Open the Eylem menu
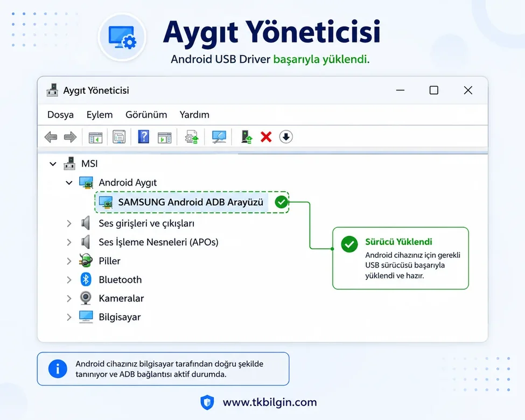Viewport: 525px width, 420px height. coord(100,115)
